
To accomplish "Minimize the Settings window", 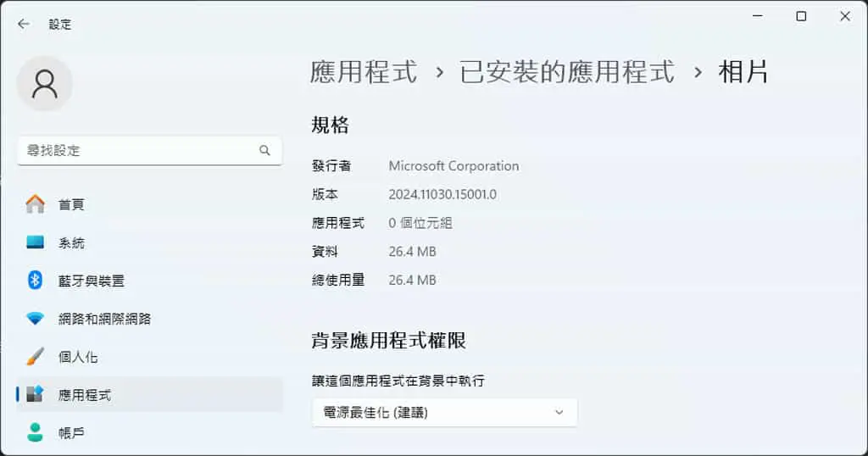I will point(758,17).
